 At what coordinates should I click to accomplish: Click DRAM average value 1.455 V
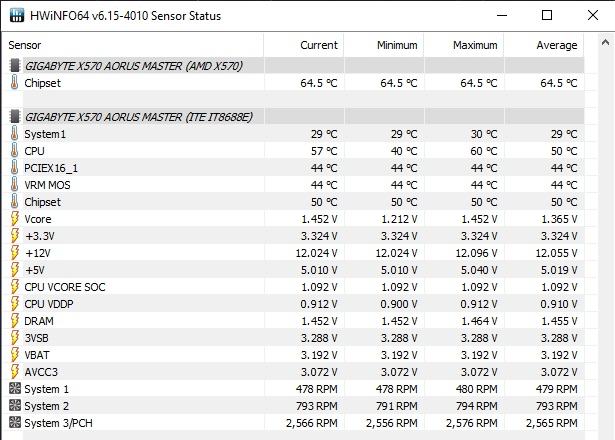(559, 321)
